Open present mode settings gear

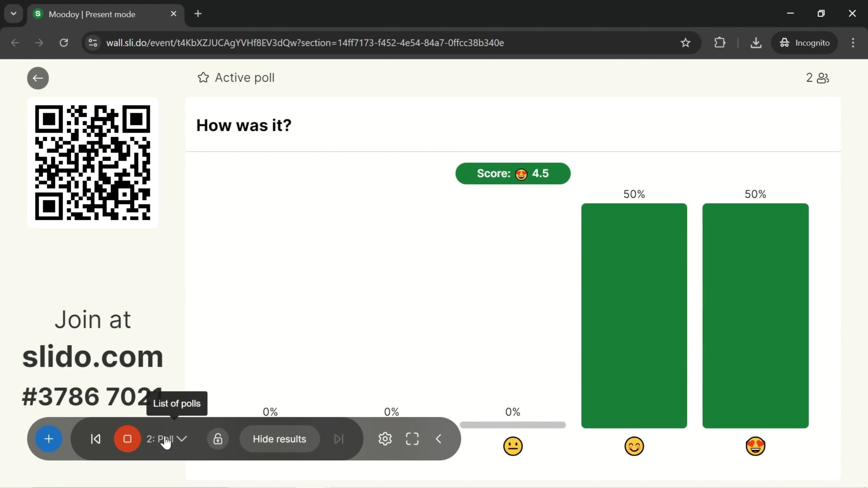pyautogui.click(x=385, y=439)
